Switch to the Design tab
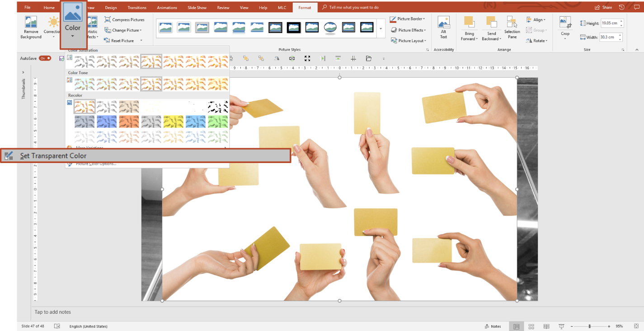Screen dimensions: 644x331 (111, 8)
